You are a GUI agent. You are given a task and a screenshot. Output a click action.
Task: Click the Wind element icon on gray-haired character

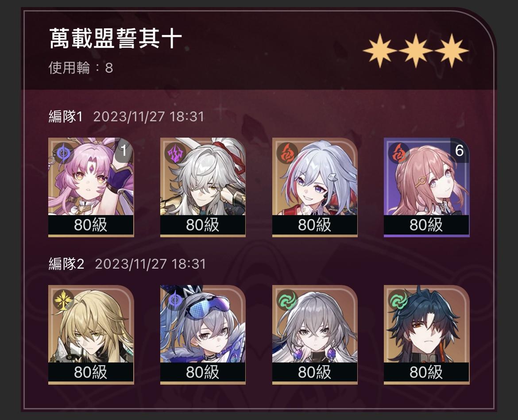click(x=286, y=300)
